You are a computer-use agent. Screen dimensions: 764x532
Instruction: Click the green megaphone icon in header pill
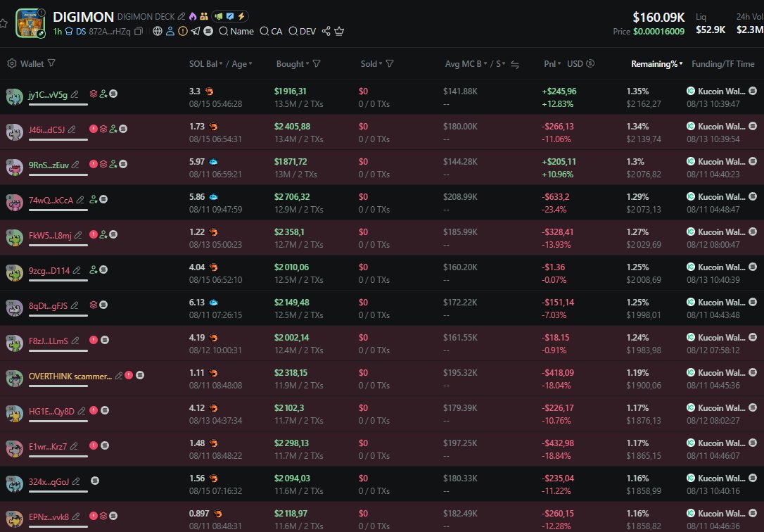(219, 17)
